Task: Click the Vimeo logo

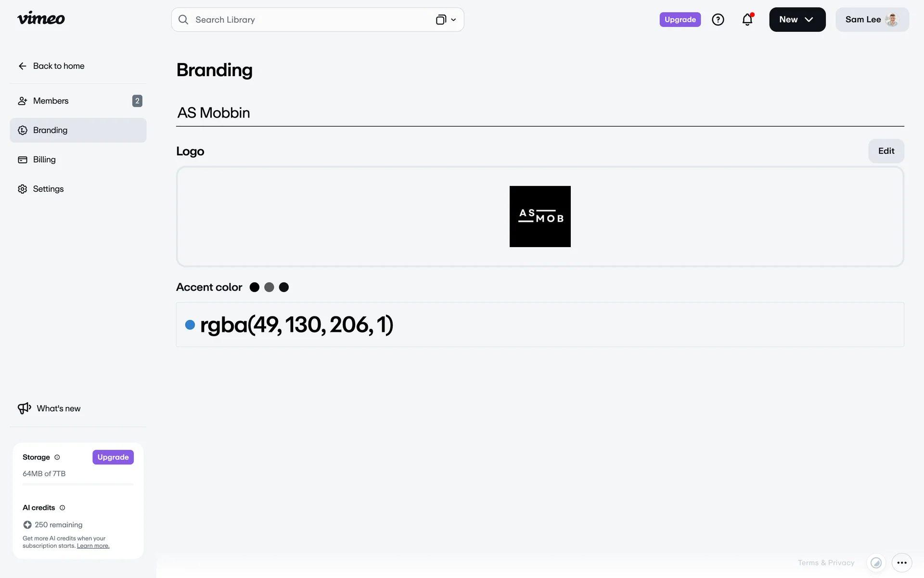Action: (x=41, y=19)
